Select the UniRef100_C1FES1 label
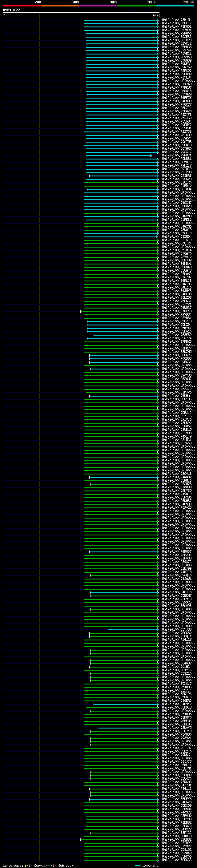 176,220
